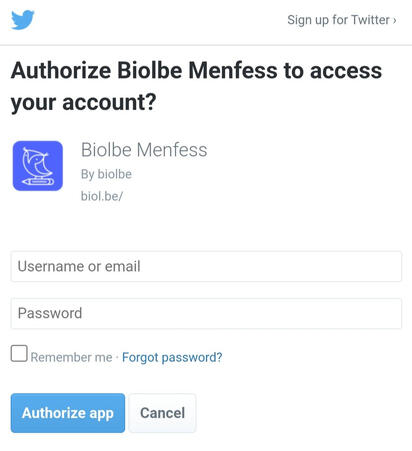
Task: Click the 'your account?' heading line
Action: [x=83, y=102]
